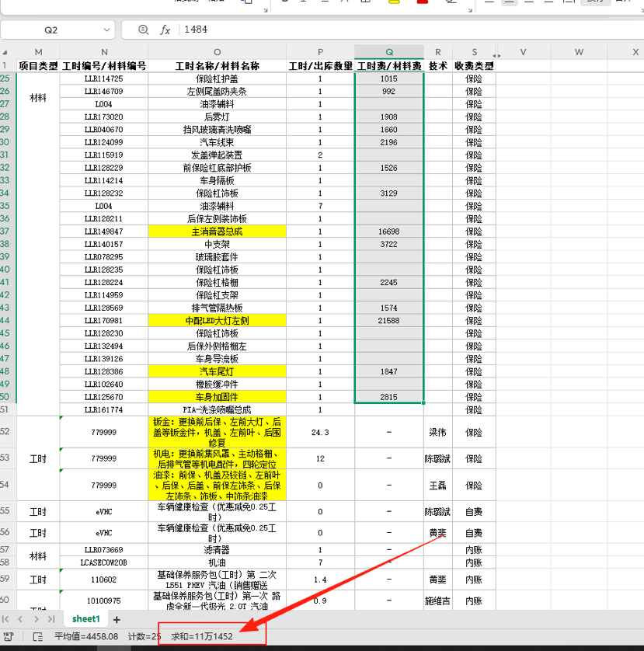Screen dimensions: 644x651
Task: Select the yellow cell 主消音器总成
Action: (217, 232)
